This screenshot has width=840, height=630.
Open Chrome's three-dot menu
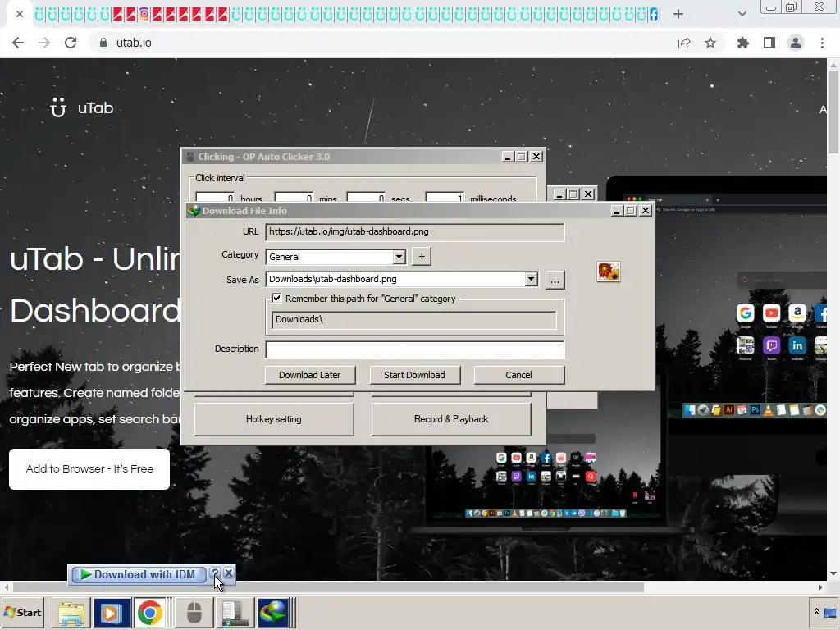coord(822,43)
